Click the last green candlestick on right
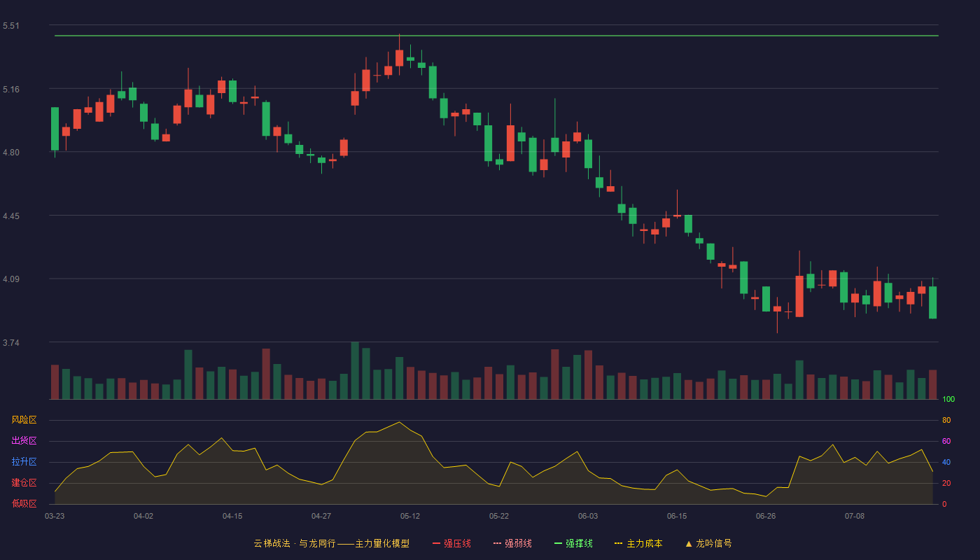980x560 pixels. pos(932,302)
